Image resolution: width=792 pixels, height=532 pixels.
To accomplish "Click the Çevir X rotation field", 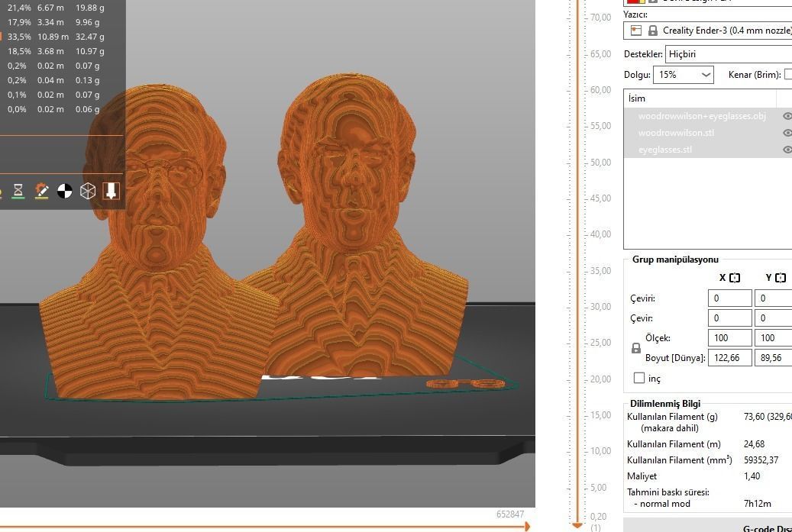I will (730, 318).
